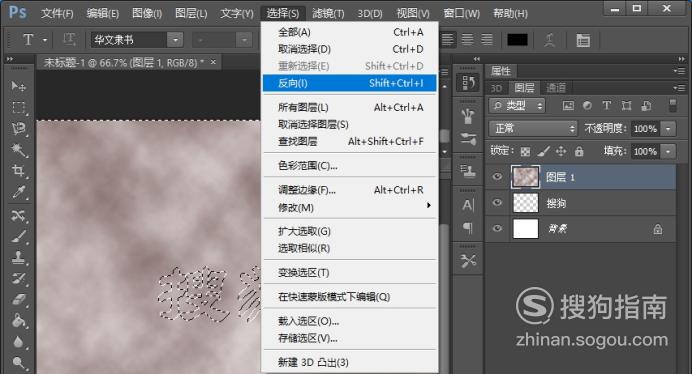The height and width of the screenshot is (374, 692).
Task: Open the Brush Presets panel icon
Action: [x=468, y=139]
